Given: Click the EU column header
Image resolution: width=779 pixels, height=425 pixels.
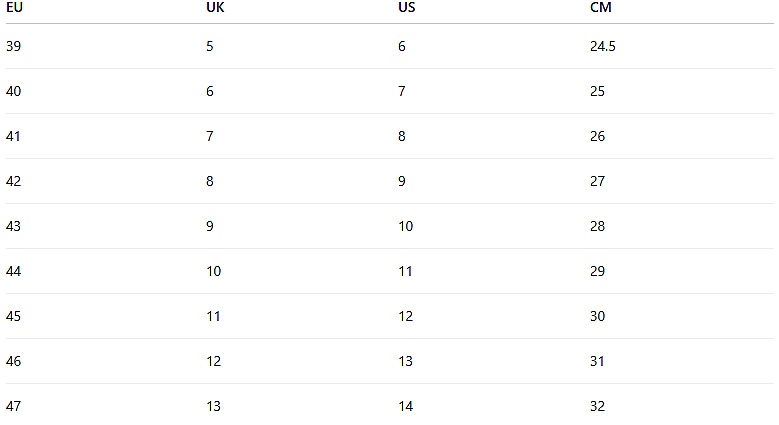Looking at the screenshot, I should (14, 7).
